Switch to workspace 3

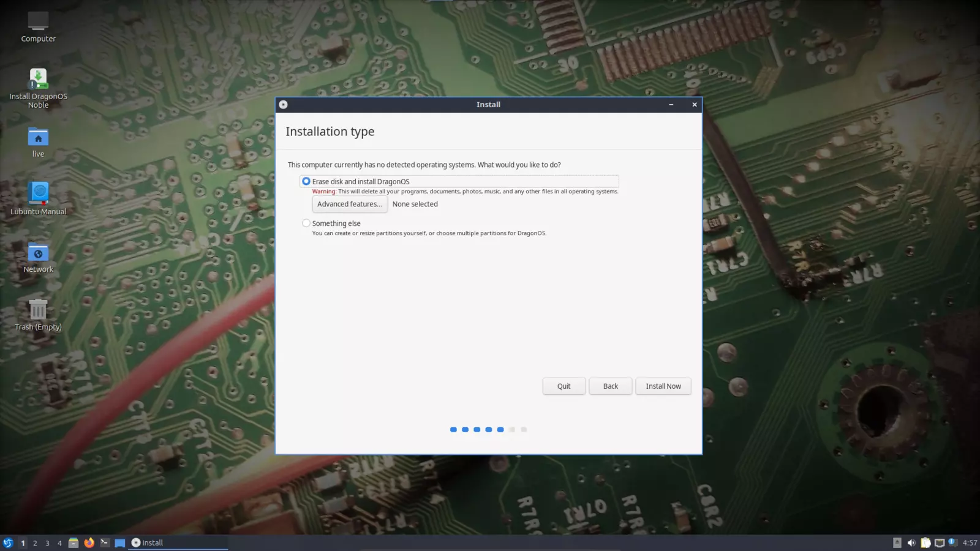tap(47, 543)
